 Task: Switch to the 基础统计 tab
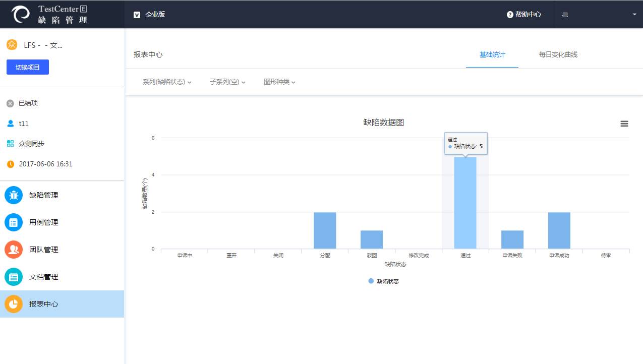coord(492,54)
